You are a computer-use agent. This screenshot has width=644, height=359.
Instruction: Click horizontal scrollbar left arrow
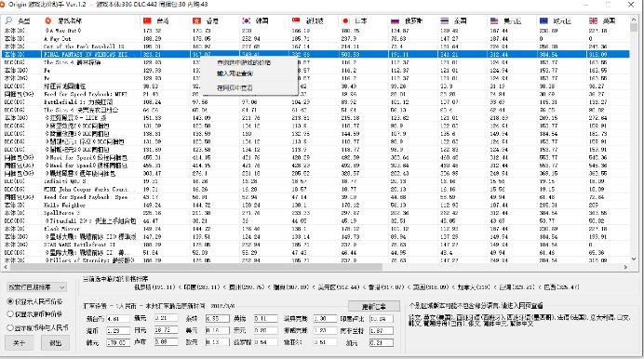click(x=6, y=267)
